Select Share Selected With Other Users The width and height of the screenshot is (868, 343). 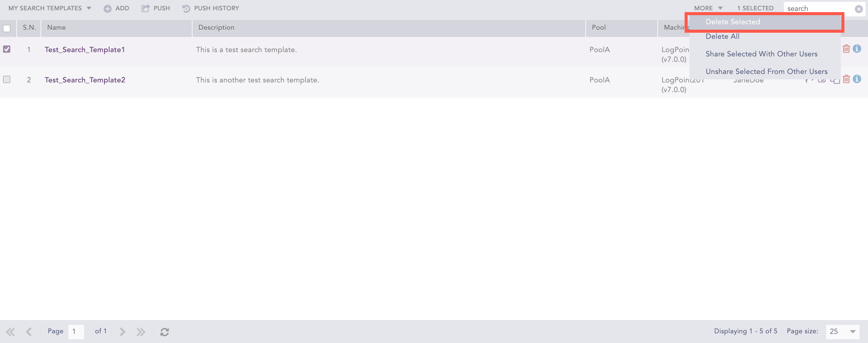761,54
